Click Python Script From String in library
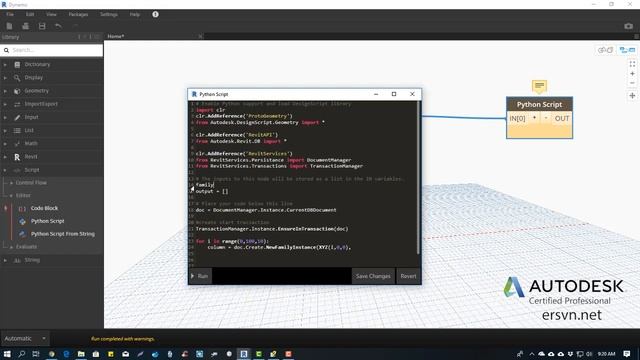 [62, 234]
